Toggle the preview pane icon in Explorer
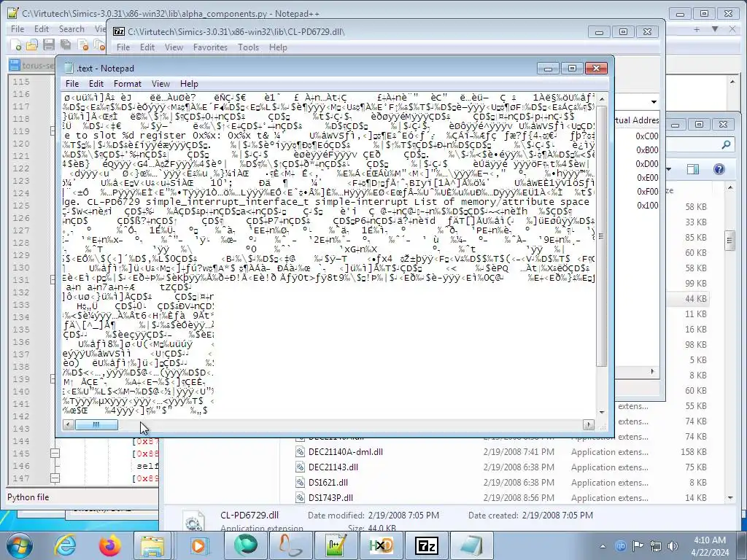Image resolution: width=747 pixels, height=560 pixels. click(693, 169)
